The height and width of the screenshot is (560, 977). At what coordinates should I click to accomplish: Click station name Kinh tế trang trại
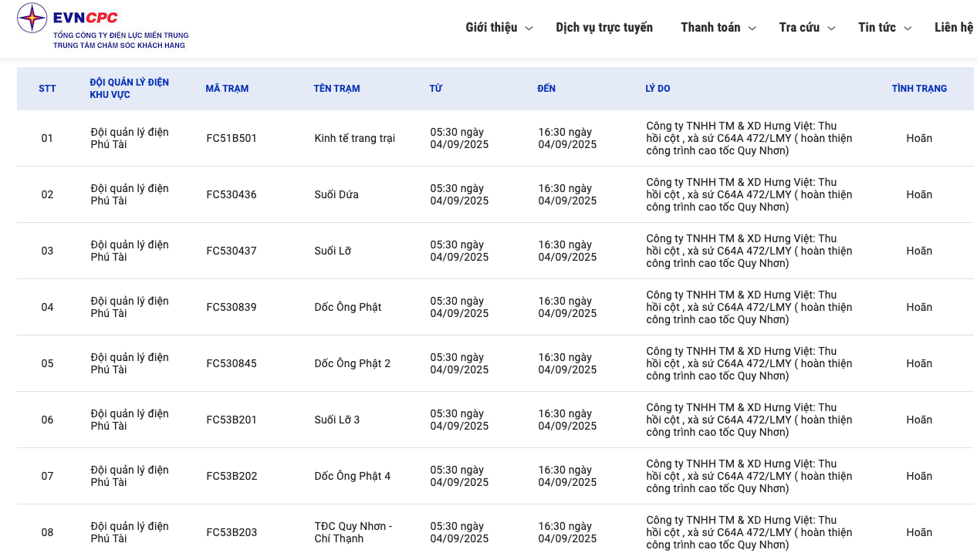pos(354,138)
